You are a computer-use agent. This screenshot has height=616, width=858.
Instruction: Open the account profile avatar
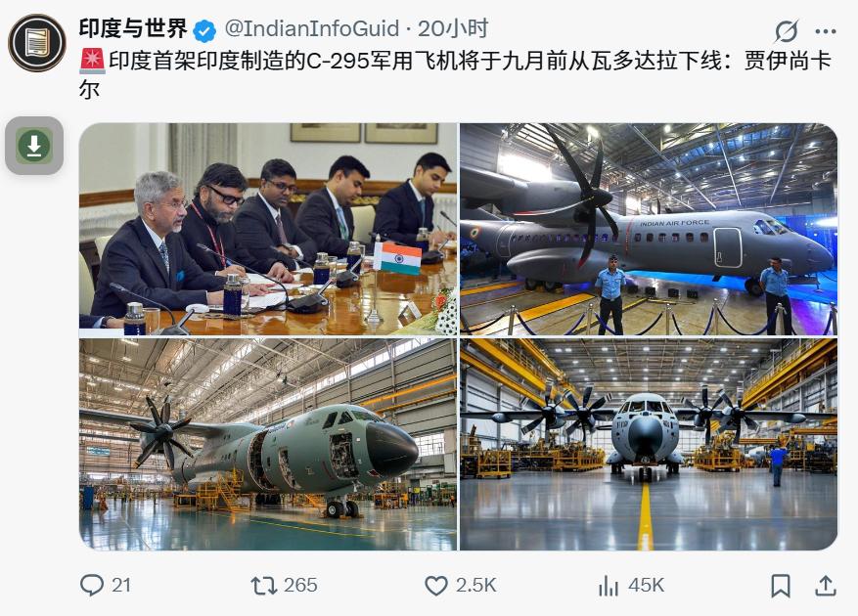point(37,43)
